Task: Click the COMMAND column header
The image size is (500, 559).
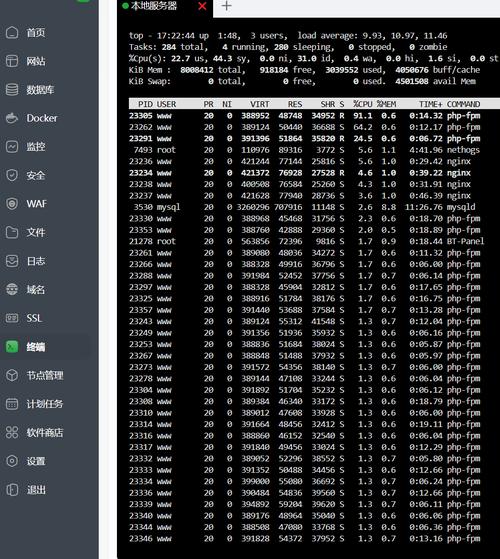Action: click(464, 104)
